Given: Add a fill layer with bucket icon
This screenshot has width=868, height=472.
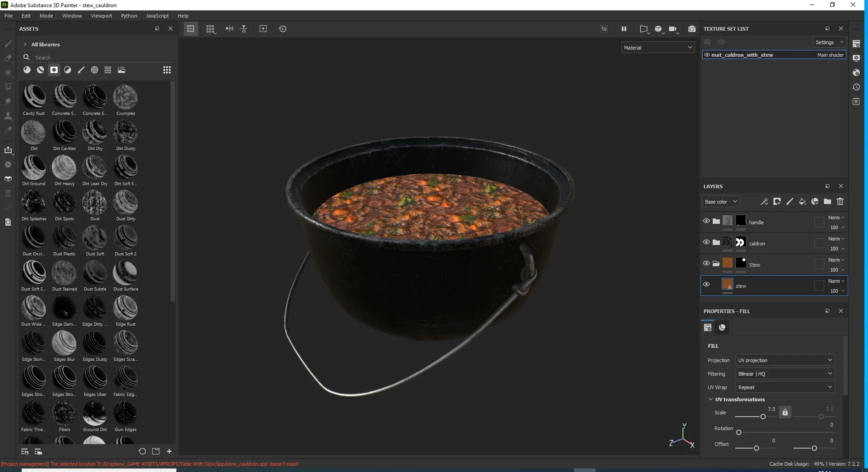Looking at the screenshot, I should point(802,202).
